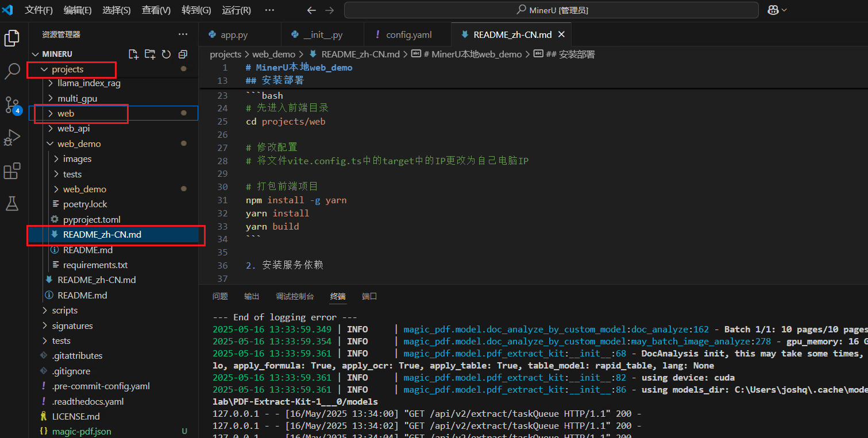The width and height of the screenshot is (868, 438).
Task: Collapse all folders in explorer
Action: click(x=183, y=54)
